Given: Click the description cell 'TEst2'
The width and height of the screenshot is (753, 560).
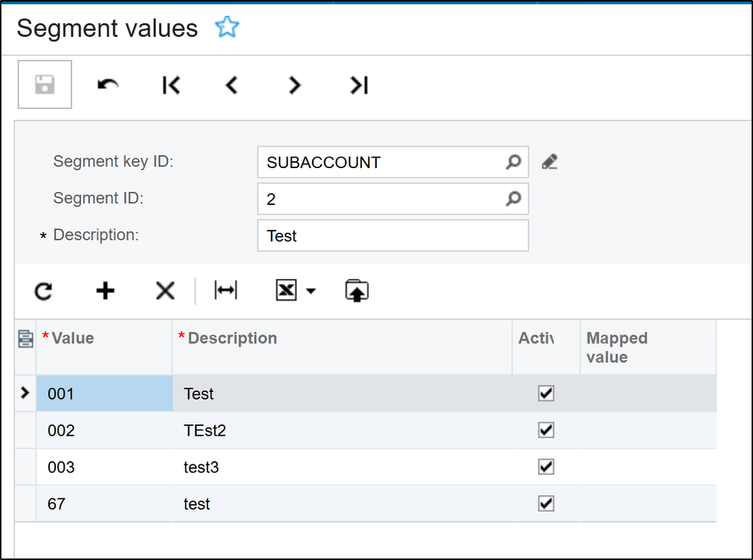Looking at the screenshot, I should pyautogui.click(x=342, y=430).
